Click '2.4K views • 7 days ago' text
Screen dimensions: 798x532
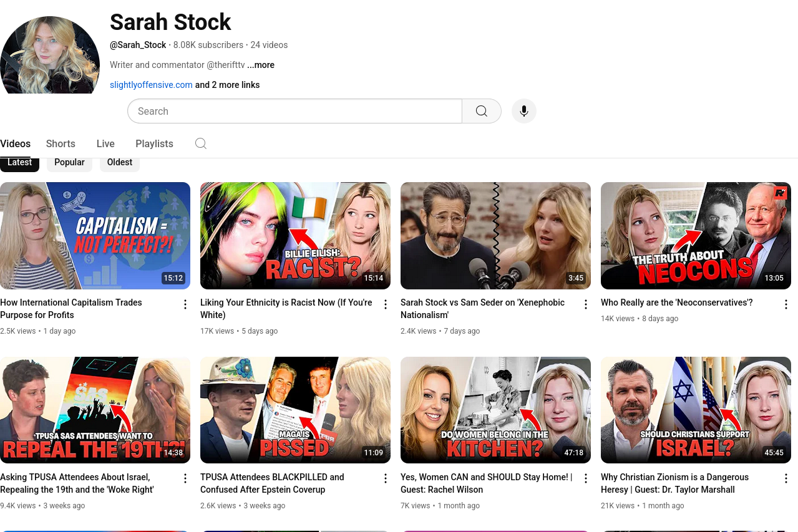(x=440, y=331)
